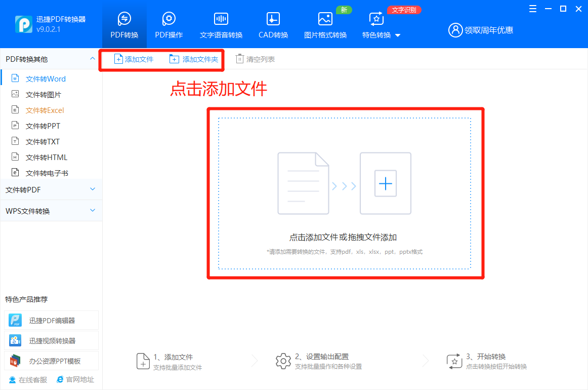Open the 图片格式转换 tab

[325, 25]
